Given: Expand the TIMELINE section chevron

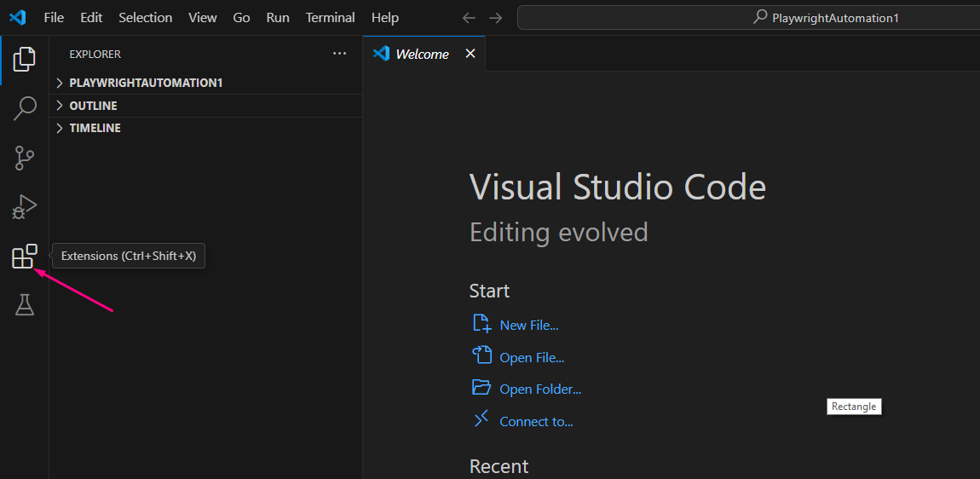Looking at the screenshot, I should tap(60, 128).
